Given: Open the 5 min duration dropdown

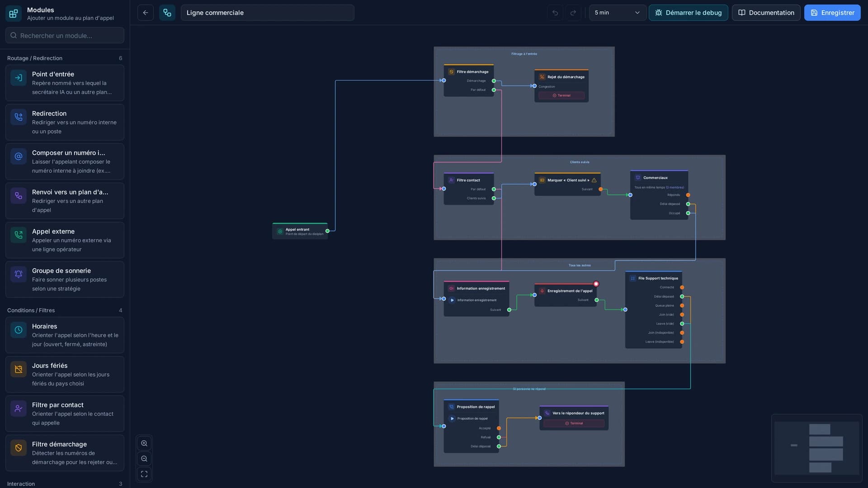Looking at the screenshot, I should pyautogui.click(x=618, y=13).
